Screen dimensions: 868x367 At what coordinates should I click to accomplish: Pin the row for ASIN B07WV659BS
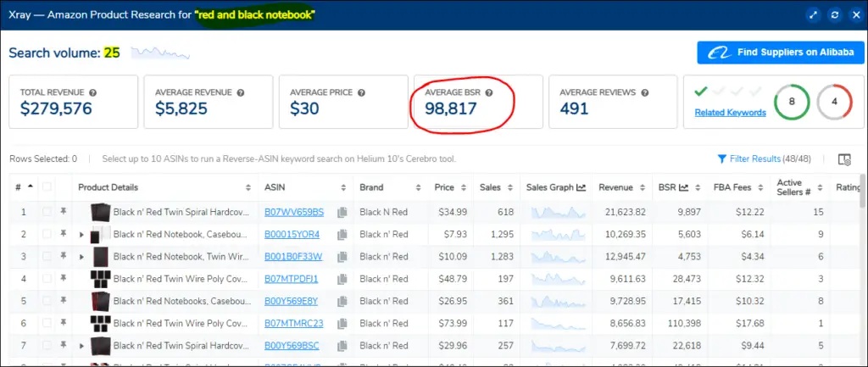point(63,211)
